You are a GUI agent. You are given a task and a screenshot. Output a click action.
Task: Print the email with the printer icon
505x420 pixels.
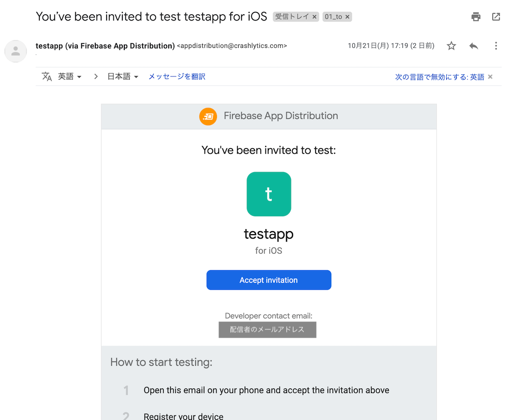pyautogui.click(x=476, y=17)
